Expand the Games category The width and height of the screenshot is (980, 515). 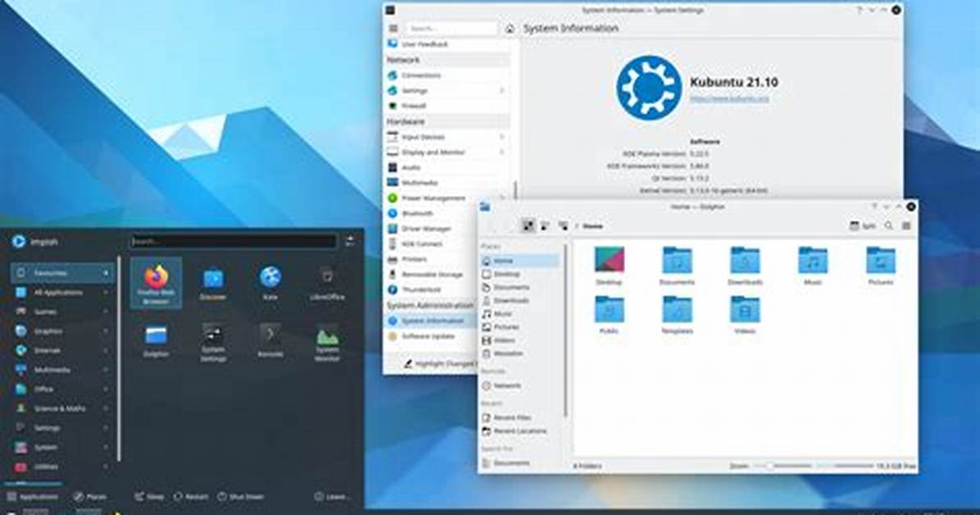pyautogui.click(x=62, y=312)
